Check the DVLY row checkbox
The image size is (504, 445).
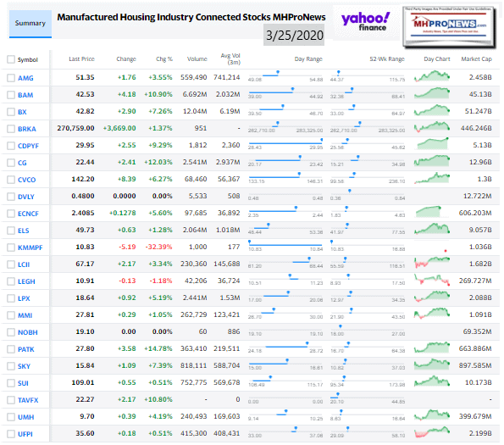(x=11, y=197)
